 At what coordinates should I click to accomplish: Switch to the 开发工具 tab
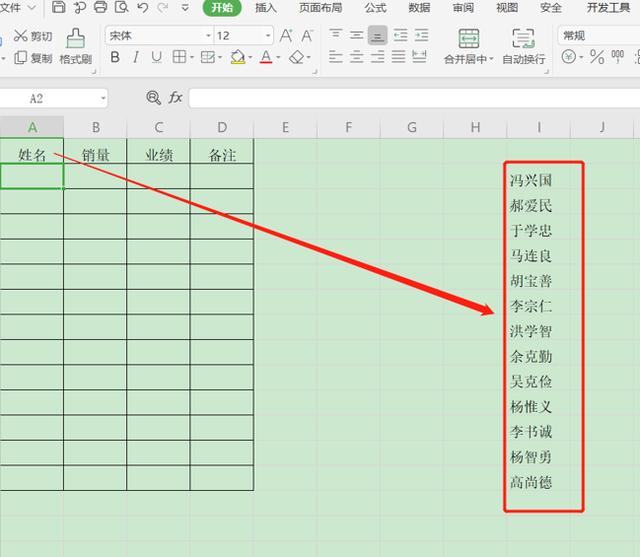coord(608,8)
